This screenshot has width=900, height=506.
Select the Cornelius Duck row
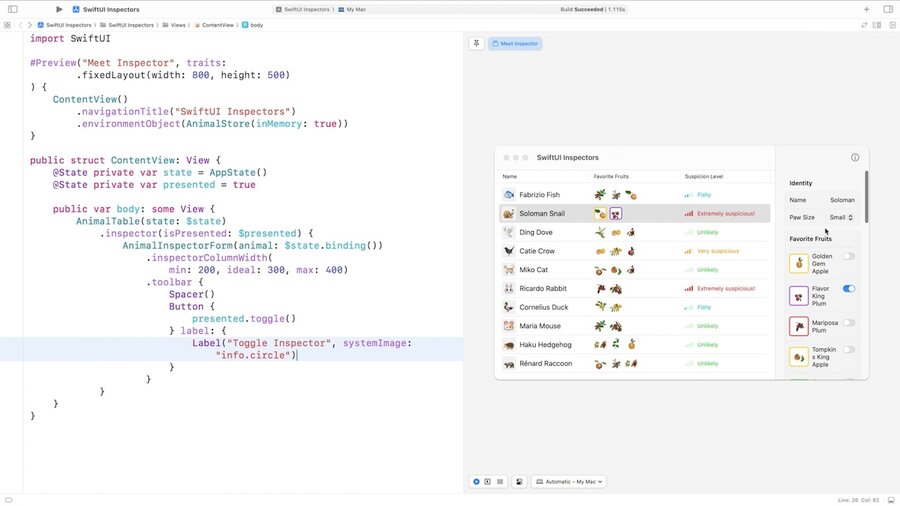(x=634, y=307)
